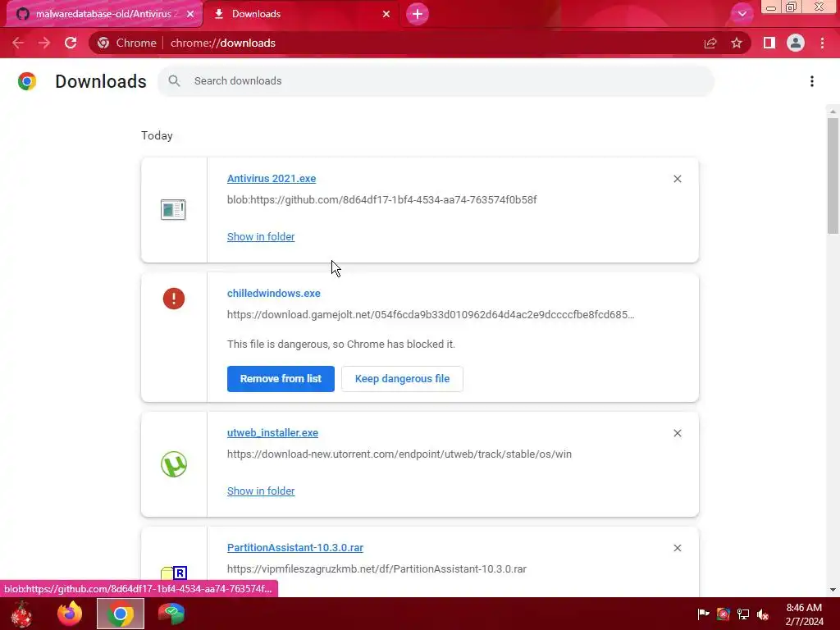The image size is (840, 630).
Task: Select the Downloads tab
Action: [x=302, y=14]
